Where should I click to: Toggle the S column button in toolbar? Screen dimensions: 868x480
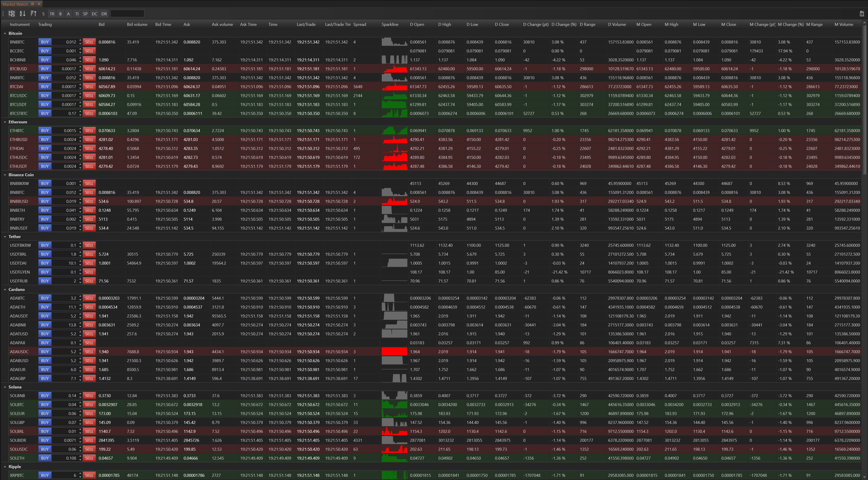(43, 14)
